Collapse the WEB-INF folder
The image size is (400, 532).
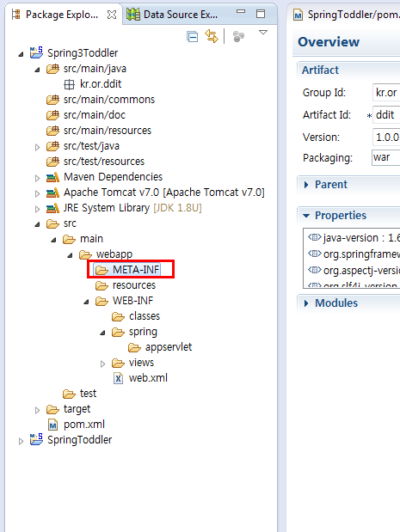pyautogui.click(x=86, y=302)
